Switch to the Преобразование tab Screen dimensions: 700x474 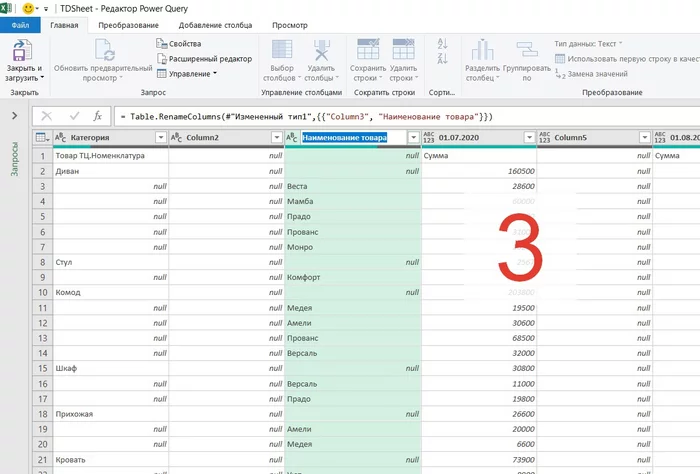tap(128, 25)
